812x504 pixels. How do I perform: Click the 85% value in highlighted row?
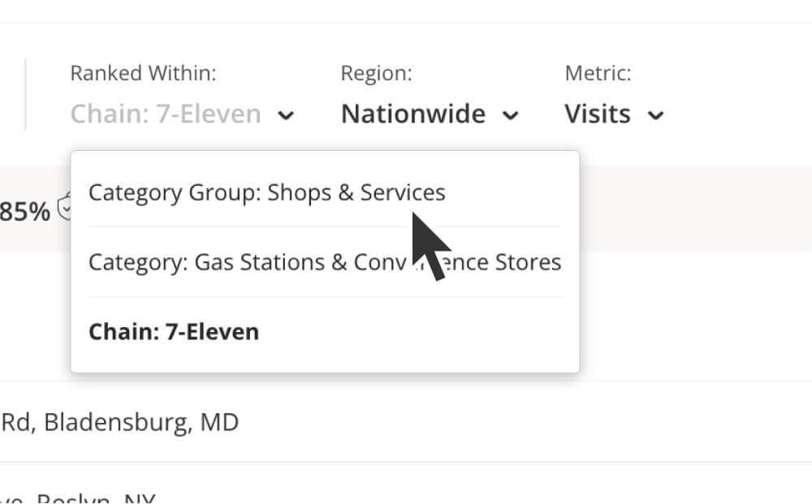[25, 211]
